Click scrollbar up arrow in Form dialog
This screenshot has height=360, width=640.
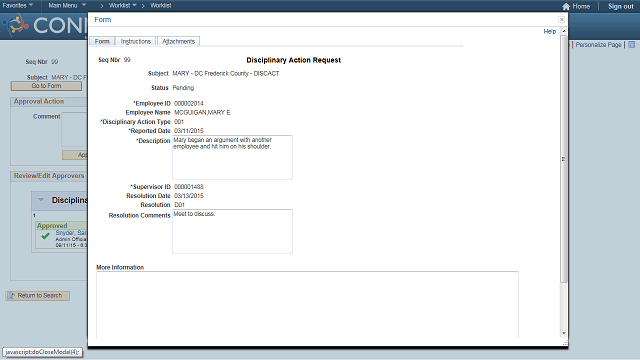click(564, 31)
